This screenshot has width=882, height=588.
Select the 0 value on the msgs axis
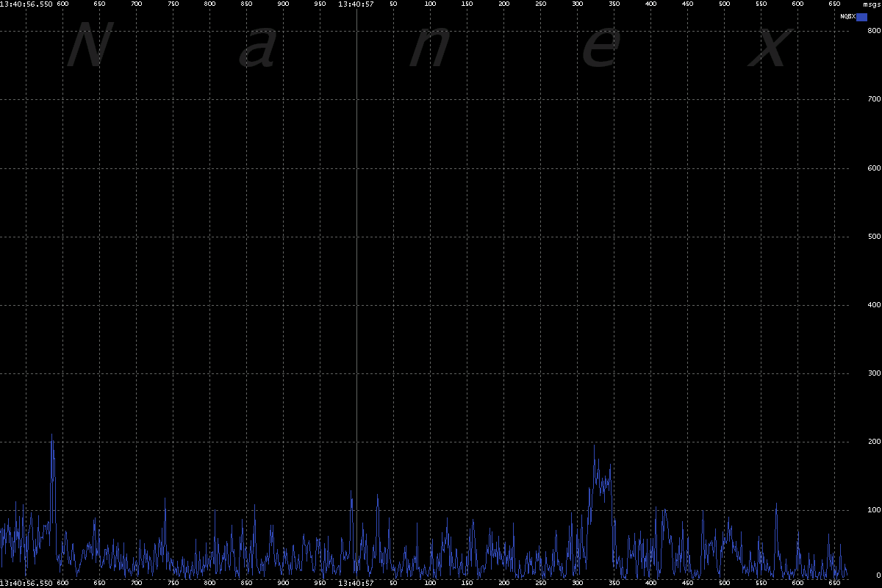pos(878,576)
